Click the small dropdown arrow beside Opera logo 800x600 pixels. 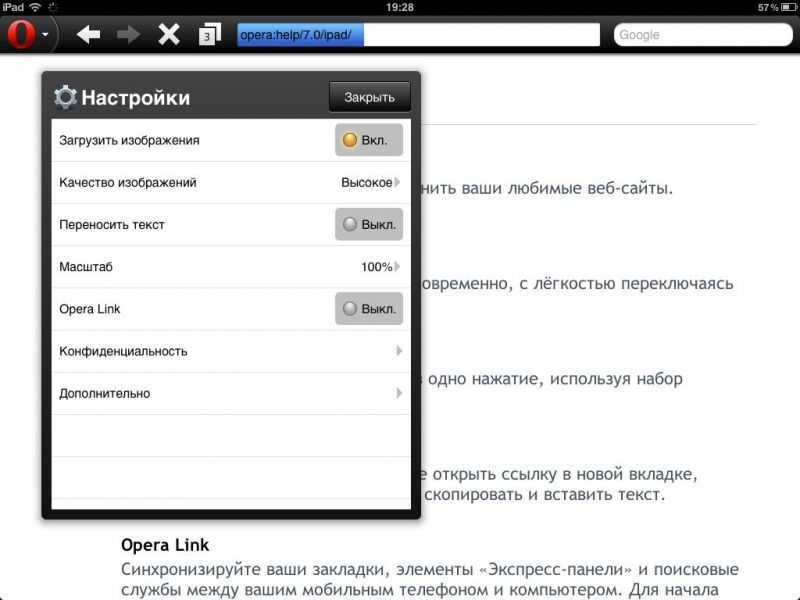46,36
